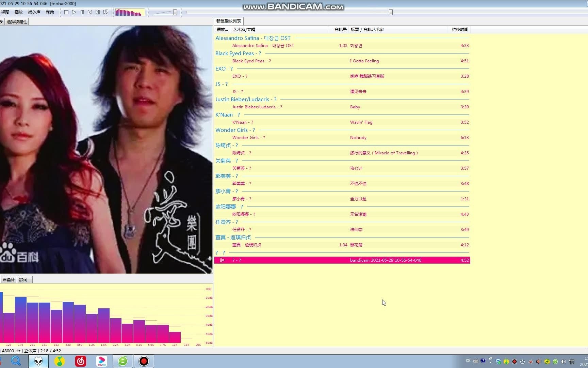Select the track 旅行的意义 (Miracle of Travelling)
The width and height of the screenshot is (588, 368).
(x=342, y=153)
